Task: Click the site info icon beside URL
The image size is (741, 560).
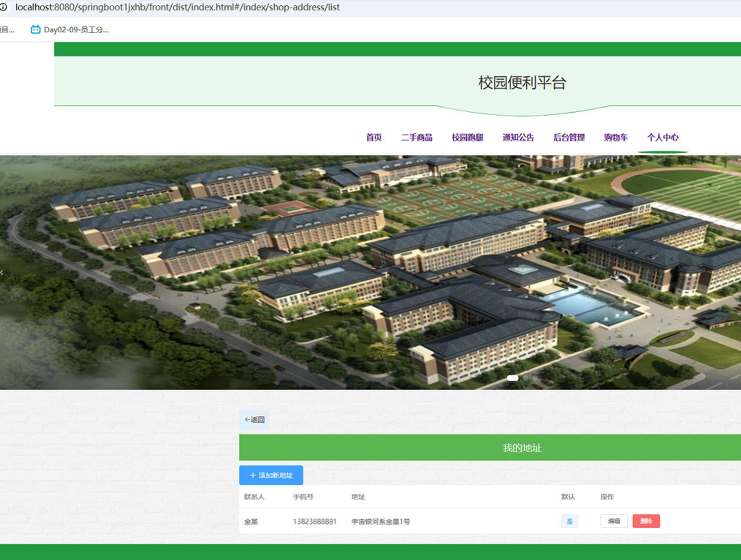Action: (x=3, y=7)
